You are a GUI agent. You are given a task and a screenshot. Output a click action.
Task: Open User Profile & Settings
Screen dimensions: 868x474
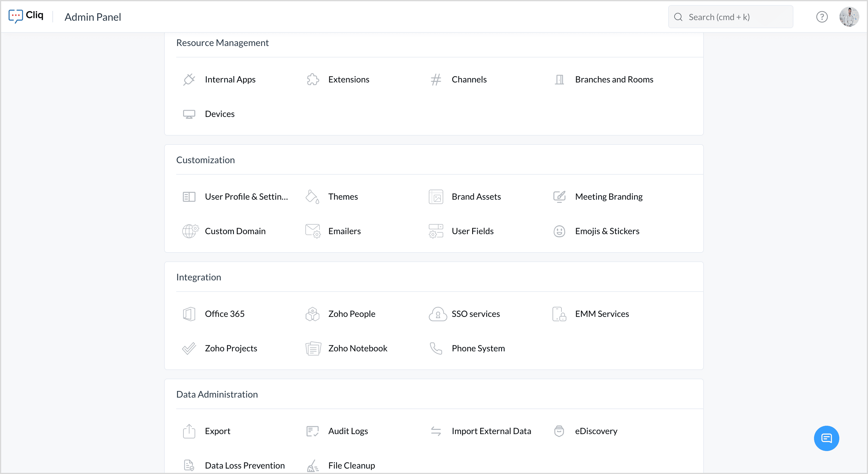click(x=246, y=196)
